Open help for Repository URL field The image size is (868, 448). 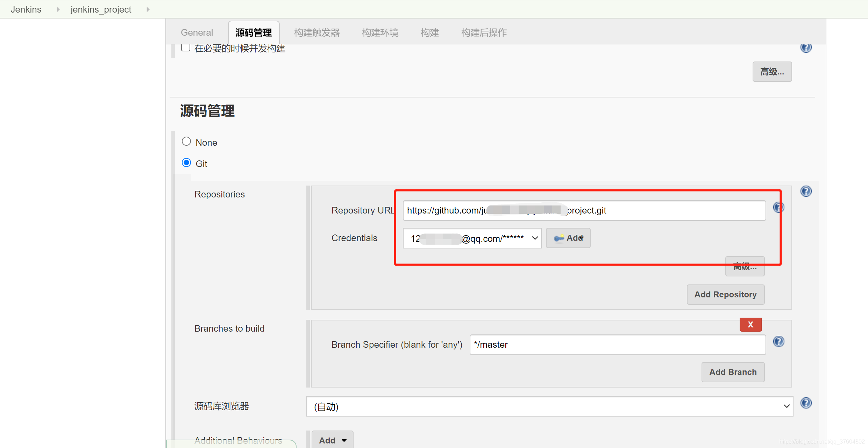779,207
